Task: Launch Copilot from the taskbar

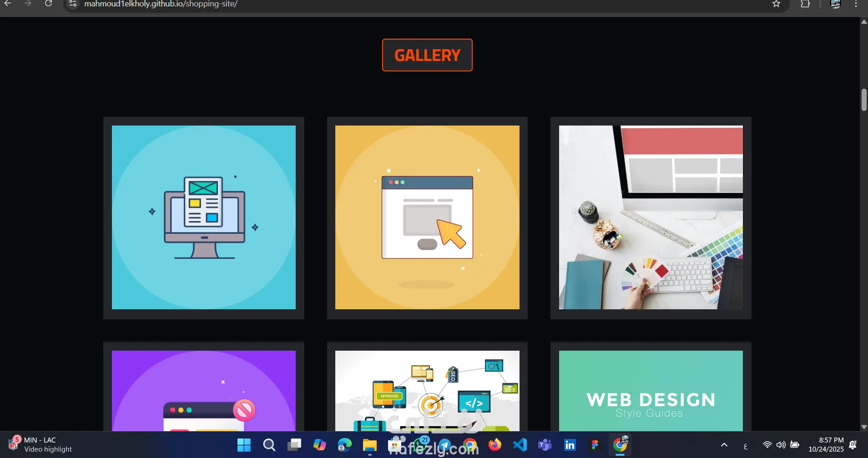Action: [x=319, y=445]
